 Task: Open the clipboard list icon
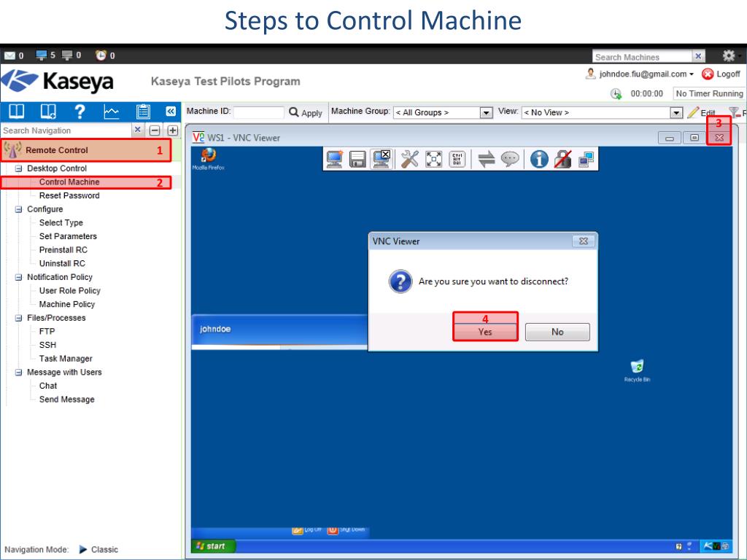coord(143,112)
